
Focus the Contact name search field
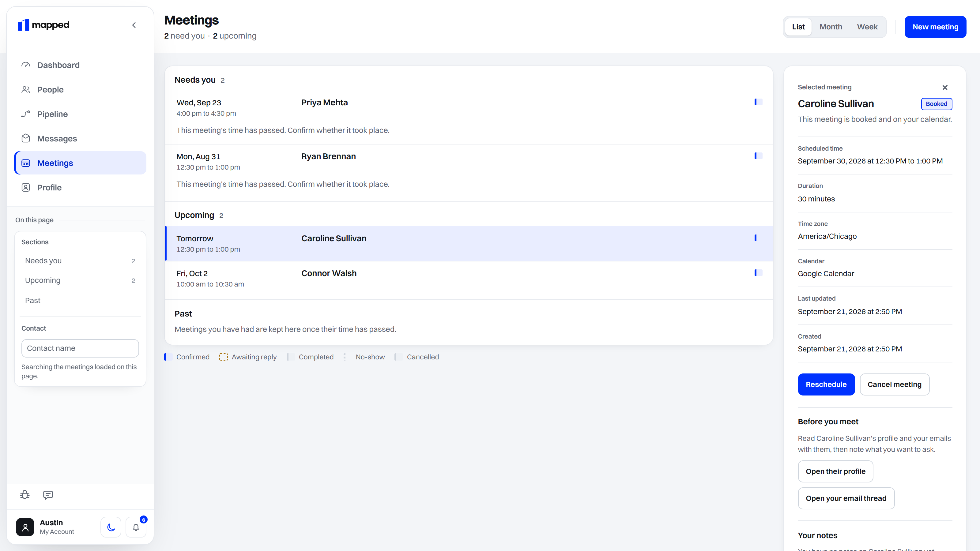point(80,348)
